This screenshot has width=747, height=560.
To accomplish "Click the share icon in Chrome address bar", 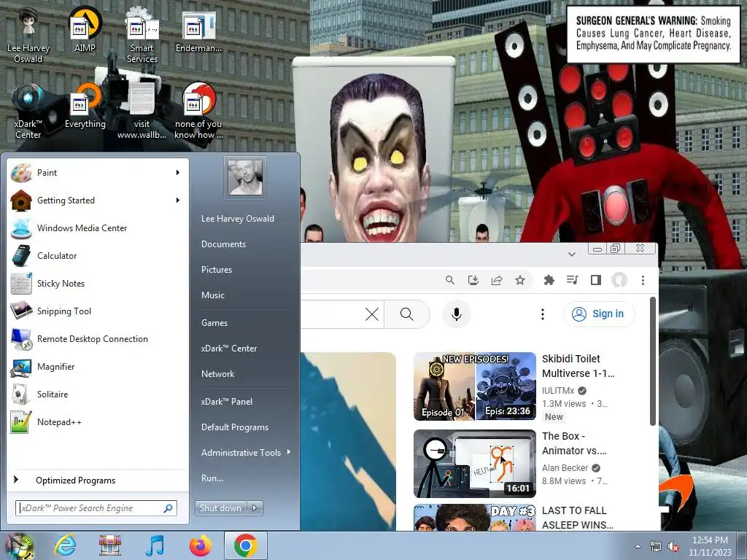I will tap(496, 280).
